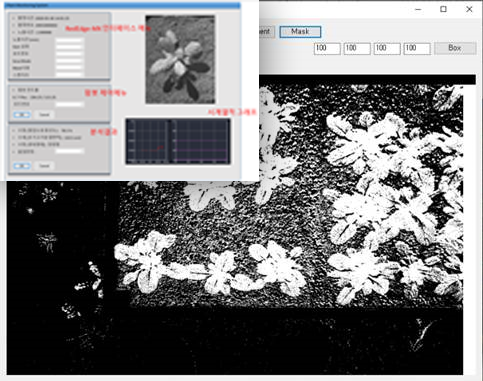Maximize the mask viewer window

[443, 9]
